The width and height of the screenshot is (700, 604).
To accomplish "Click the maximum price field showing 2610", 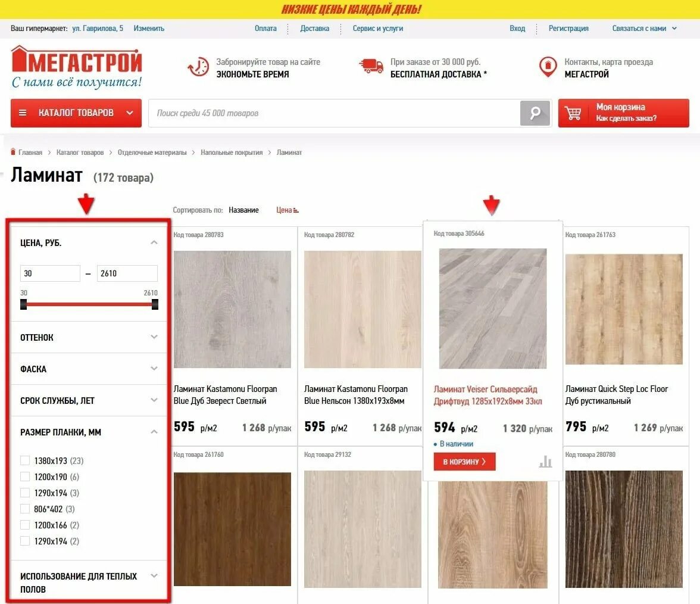I will [127, 273].
